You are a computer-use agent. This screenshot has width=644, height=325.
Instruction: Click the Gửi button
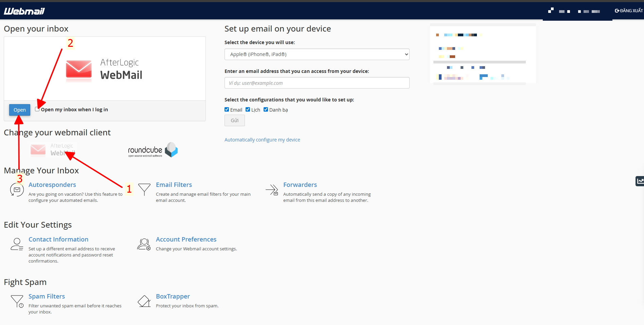click(234, 120)
